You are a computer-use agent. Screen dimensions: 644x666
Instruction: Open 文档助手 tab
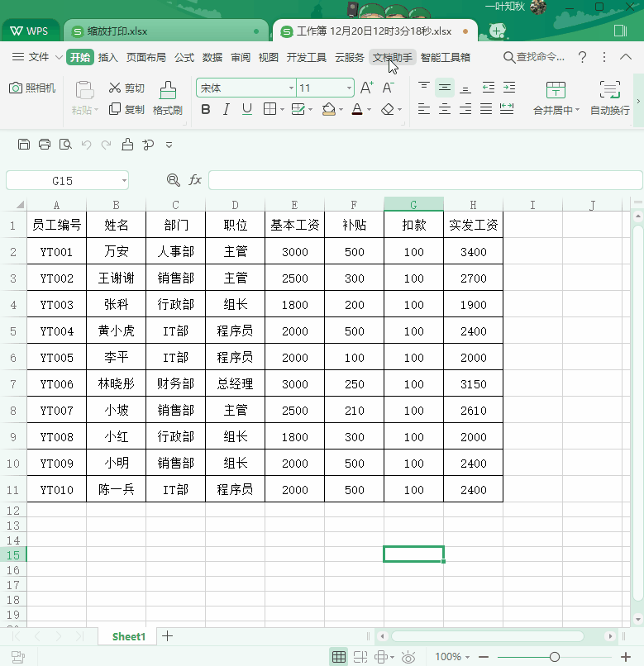[x=393, y=57]
